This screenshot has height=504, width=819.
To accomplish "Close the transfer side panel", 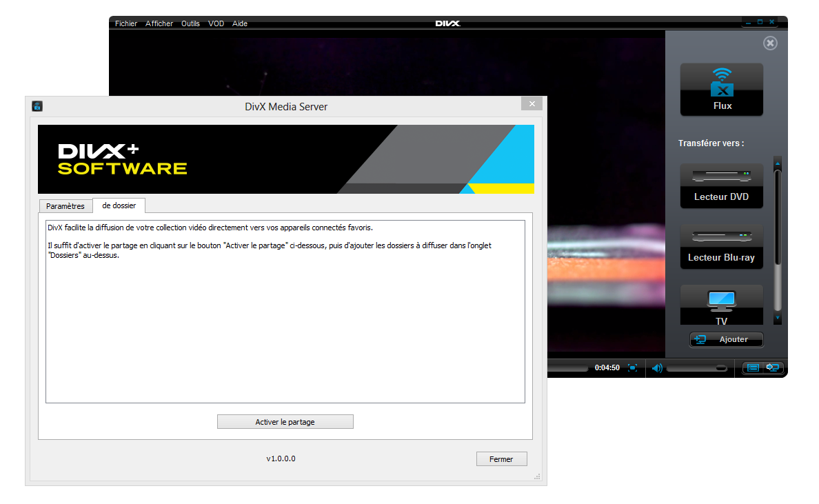I will [770, 43].
